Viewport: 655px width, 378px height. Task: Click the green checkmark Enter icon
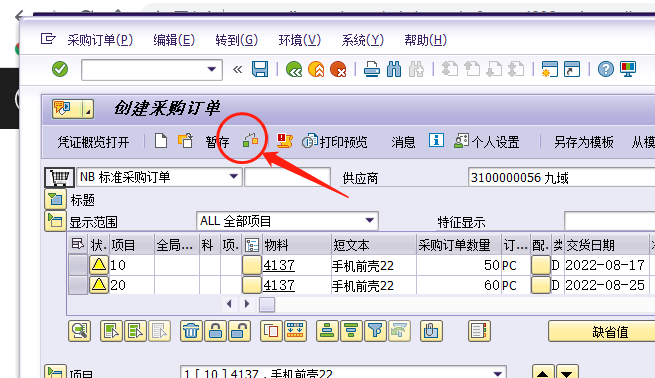point(60,69)
